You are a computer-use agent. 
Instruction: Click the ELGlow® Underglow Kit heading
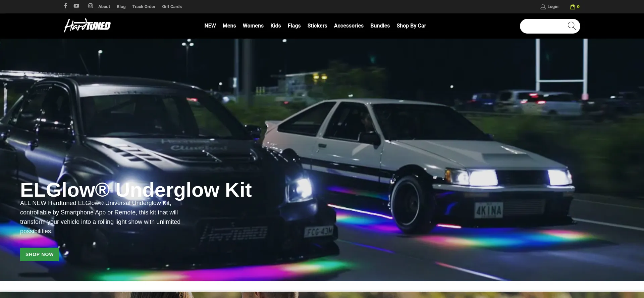coord(136,190)
